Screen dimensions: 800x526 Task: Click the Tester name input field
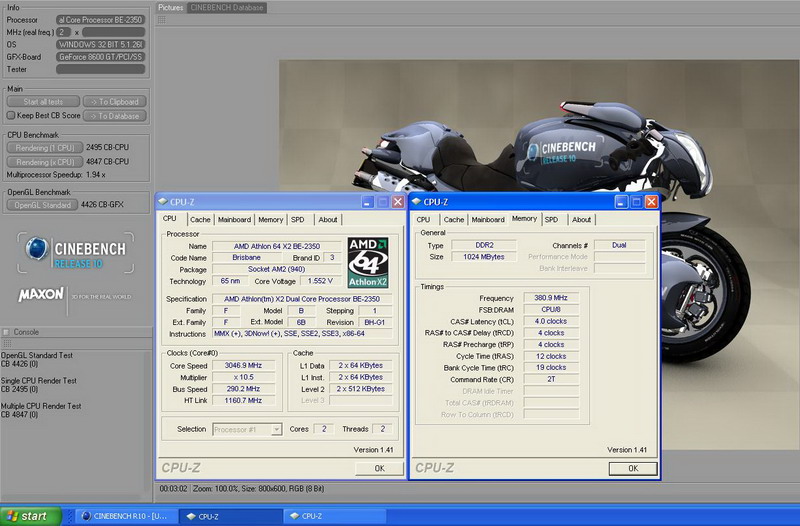100,69
